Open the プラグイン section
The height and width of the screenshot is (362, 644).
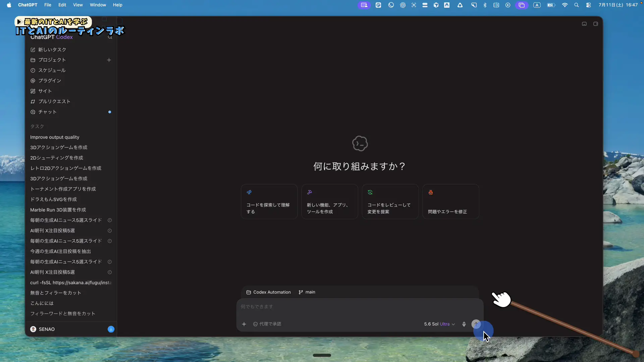pos(71,81)
